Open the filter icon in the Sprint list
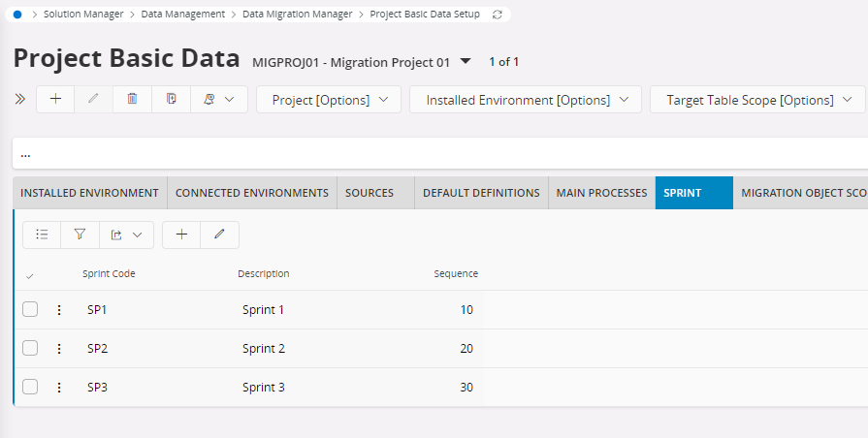 tap(80, 235)
